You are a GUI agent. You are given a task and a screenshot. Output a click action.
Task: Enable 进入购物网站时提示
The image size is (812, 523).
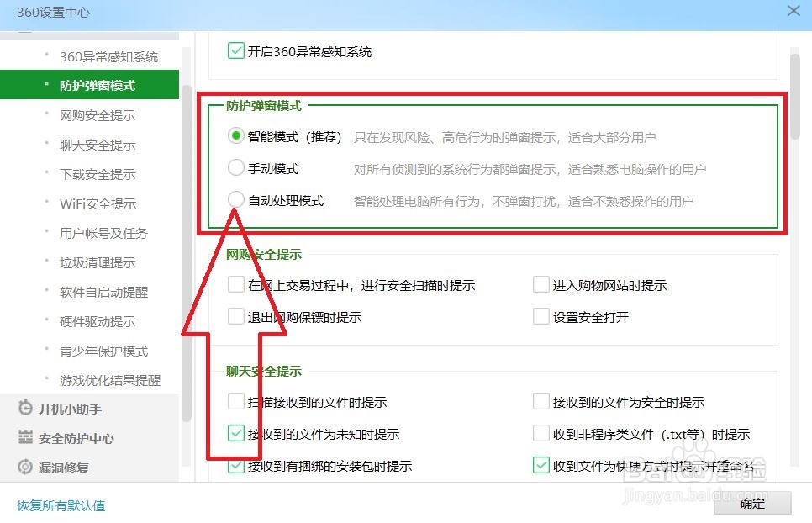click(541, 285)
